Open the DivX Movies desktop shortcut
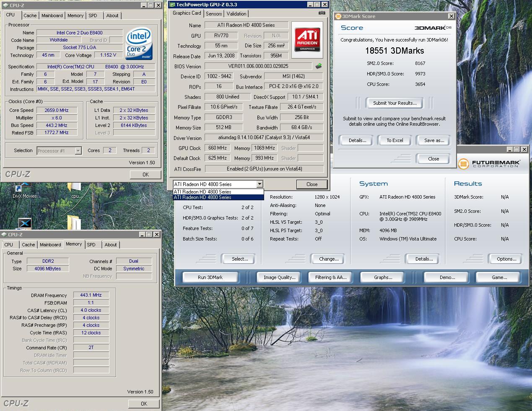 coord(24,191)
